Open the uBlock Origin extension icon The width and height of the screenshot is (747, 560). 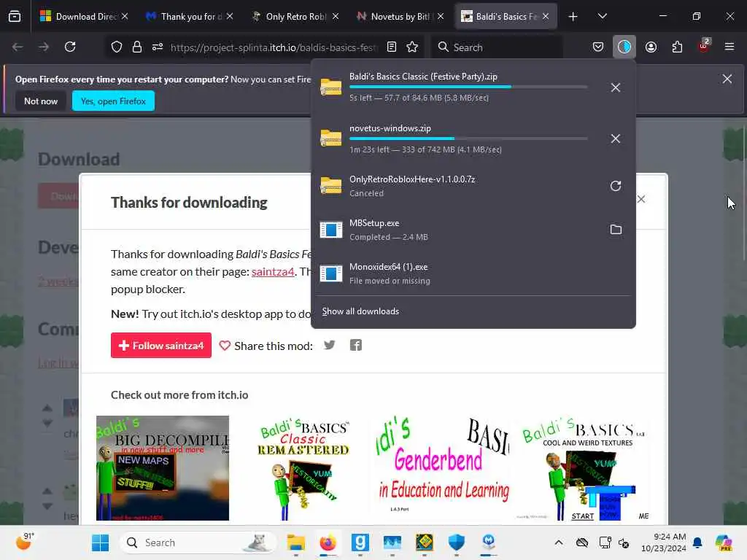tap(704, 46)
